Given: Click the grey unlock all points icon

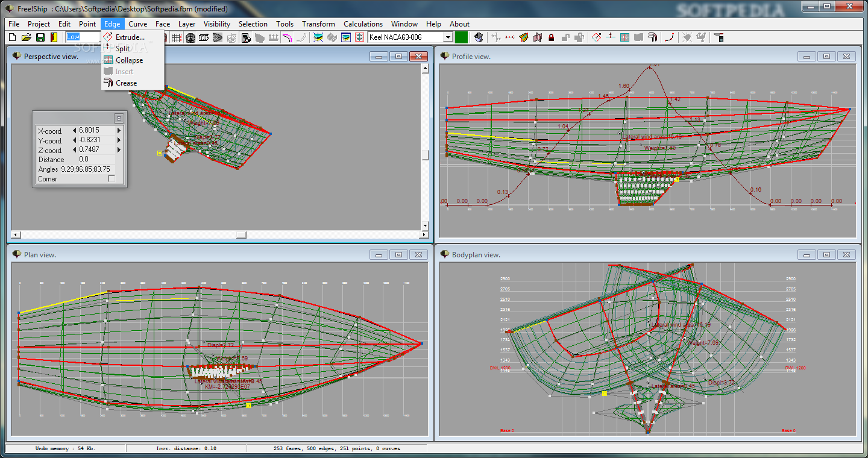Looking at the screenshot, I should pyautogui.click(x=580, y=37).
